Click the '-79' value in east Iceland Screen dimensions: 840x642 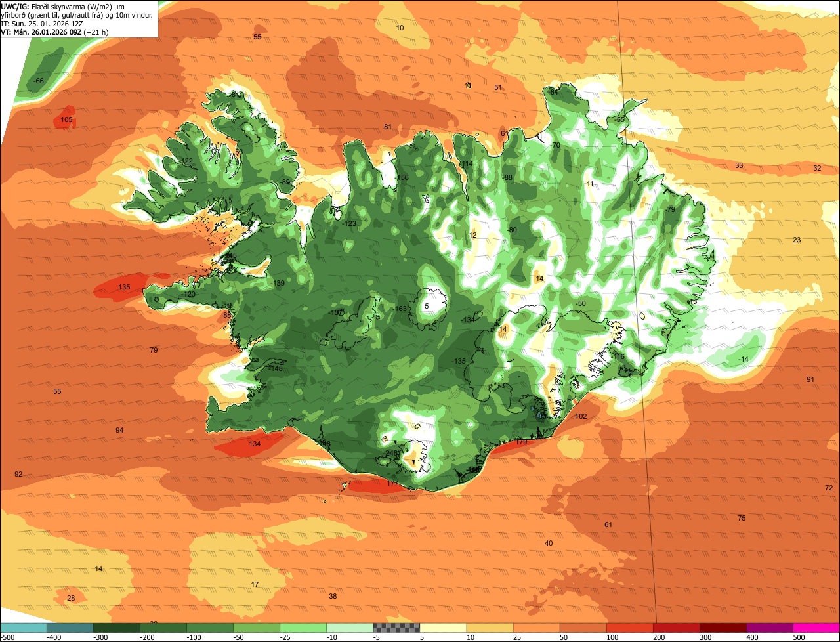tap(670, 209)
